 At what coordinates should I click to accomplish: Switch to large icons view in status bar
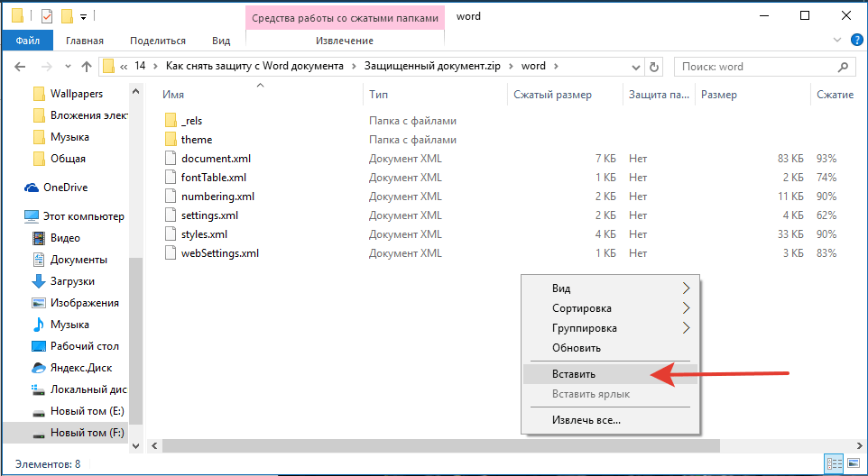pyautogui.click(x=851, y=463)
